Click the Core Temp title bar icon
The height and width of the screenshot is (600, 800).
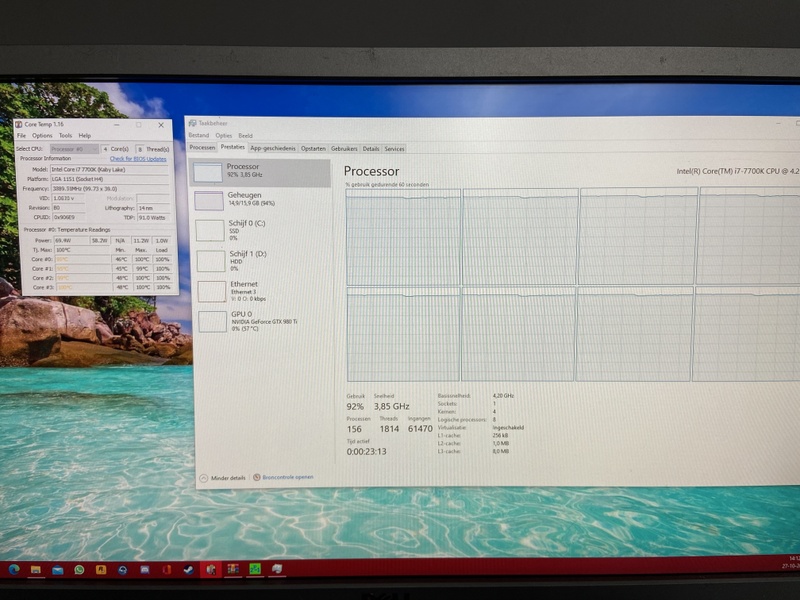point(18,124)
